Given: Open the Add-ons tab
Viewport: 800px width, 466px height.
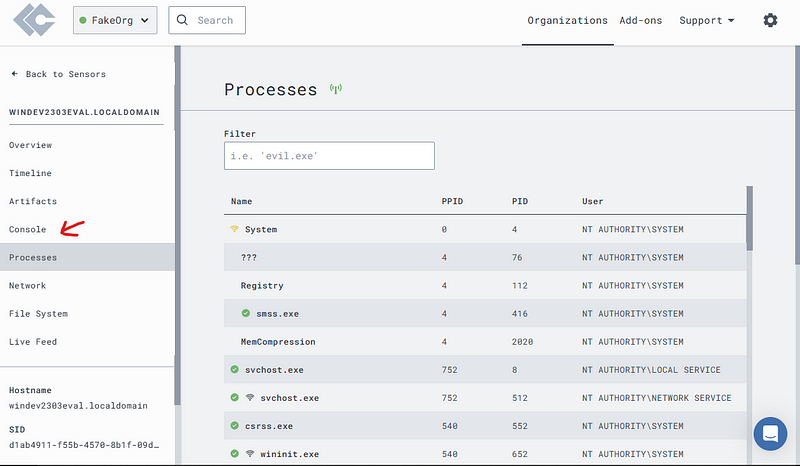Looking at the screenshot, I should [x=641, y=20].
